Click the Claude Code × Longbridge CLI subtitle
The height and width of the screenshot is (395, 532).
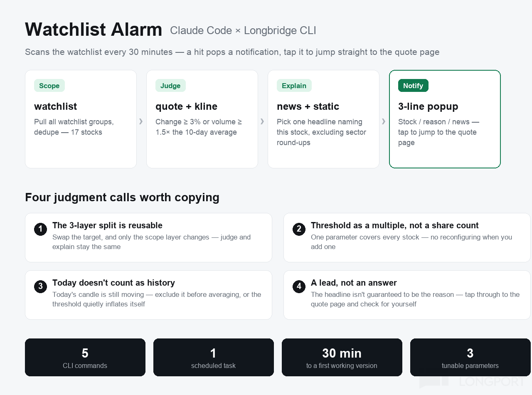pyautogui.click(x=243, y=31)
